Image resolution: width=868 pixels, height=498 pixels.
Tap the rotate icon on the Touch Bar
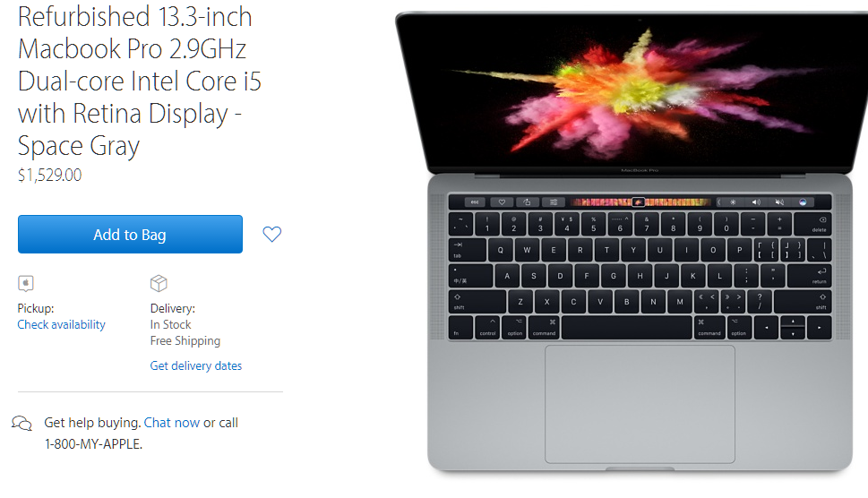click(527, 202)
